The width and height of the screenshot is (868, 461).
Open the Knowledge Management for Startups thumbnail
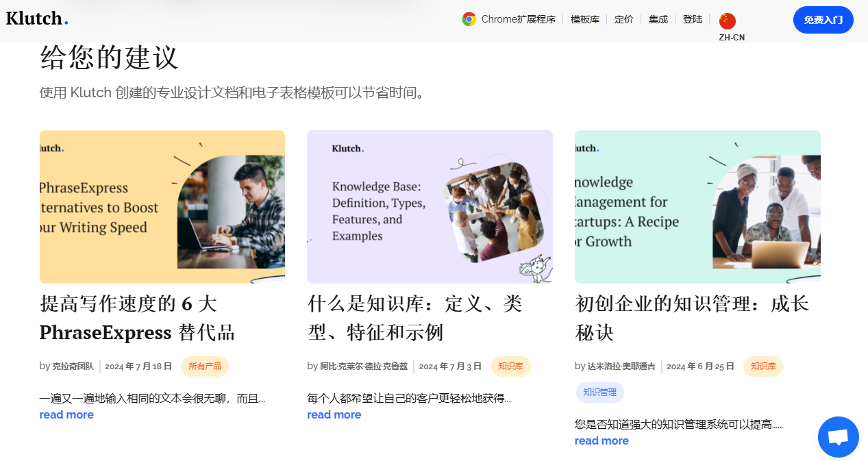tap(697, 207)
